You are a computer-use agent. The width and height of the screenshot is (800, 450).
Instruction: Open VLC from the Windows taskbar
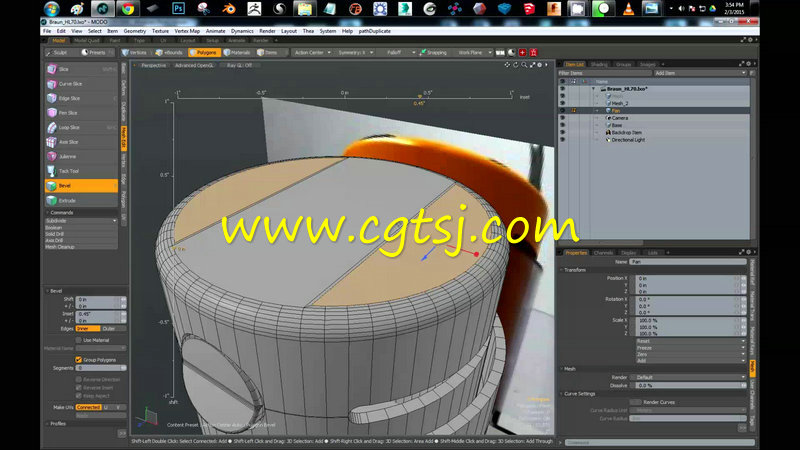[629, 8]
